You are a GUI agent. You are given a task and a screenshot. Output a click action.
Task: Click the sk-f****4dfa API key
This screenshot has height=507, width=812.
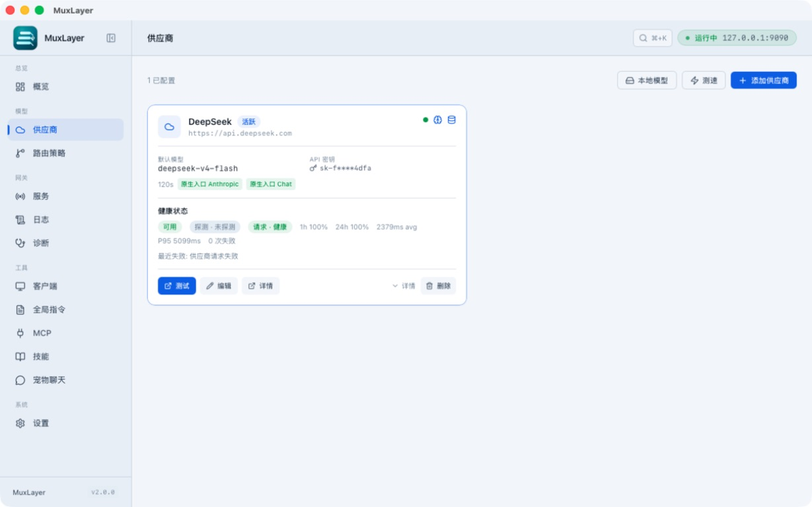click(x=346, y=168)
